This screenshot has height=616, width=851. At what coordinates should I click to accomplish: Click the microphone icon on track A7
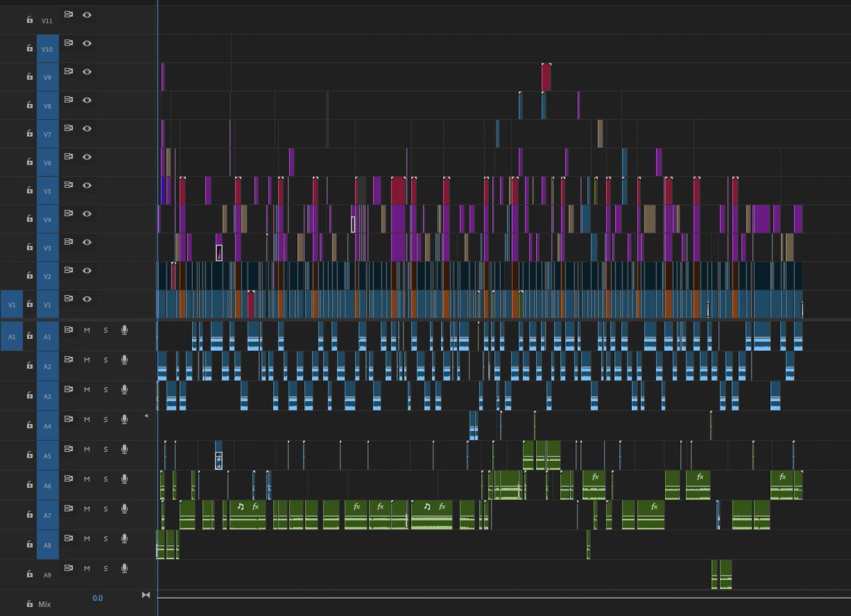coord(123,508)
